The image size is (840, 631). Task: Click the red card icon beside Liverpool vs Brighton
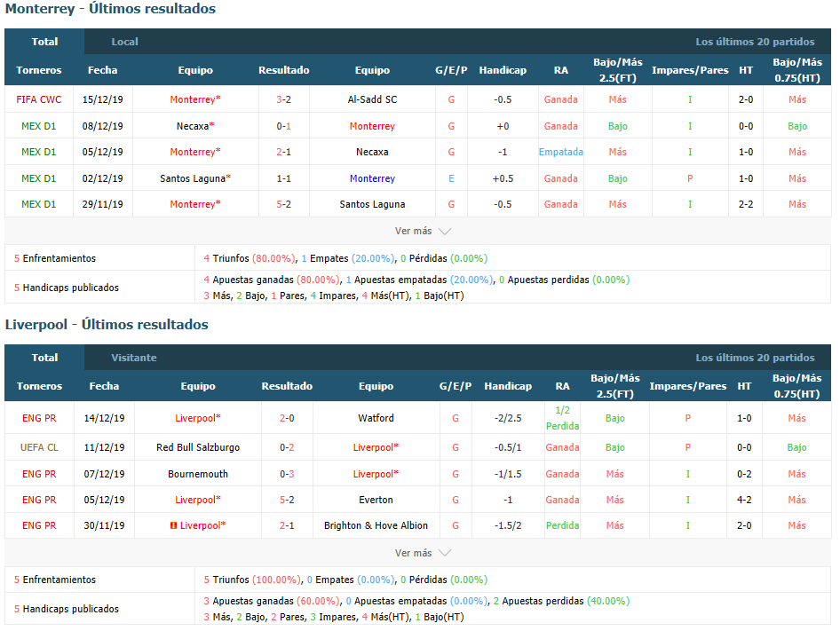(173, 526)
